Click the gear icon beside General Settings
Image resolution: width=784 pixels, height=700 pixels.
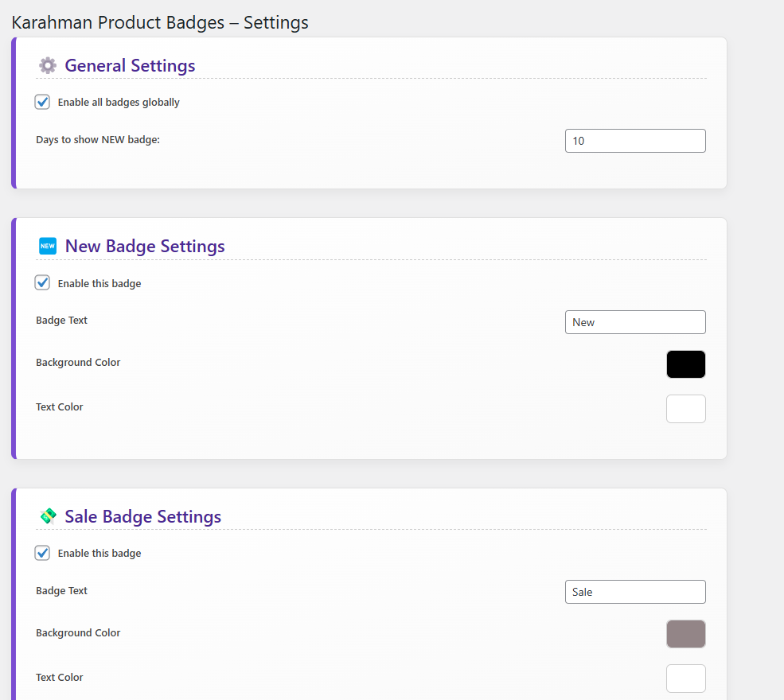coord(48,65)
